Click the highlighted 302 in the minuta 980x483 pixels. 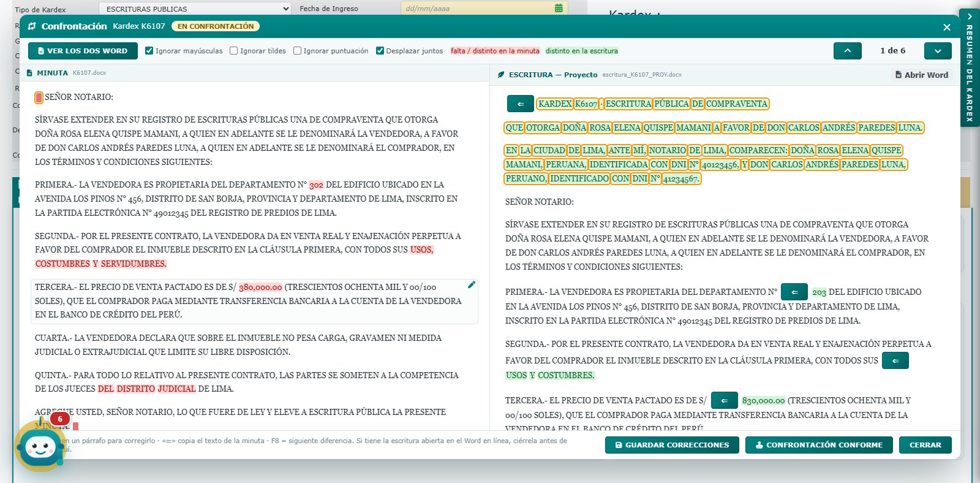pyautogui.click(x=316, y=185)
